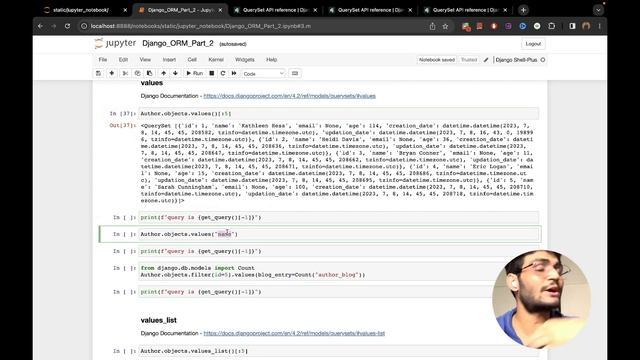Image resolution: width=640 pixels, height=360 pixels.
Task: Open the browser extensions puzzle icon
Action: 551,26
